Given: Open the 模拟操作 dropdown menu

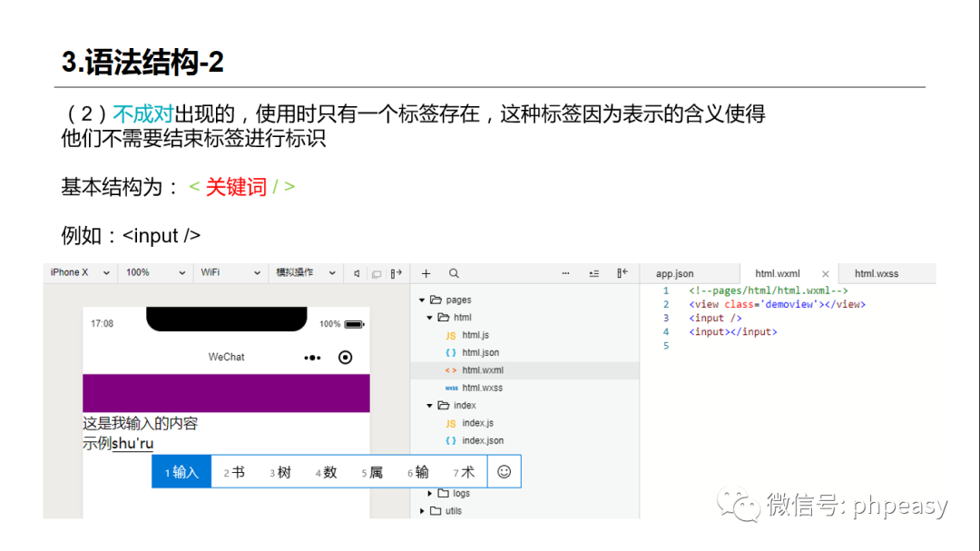Looking at the screenshot, I should tap(299, 272).
